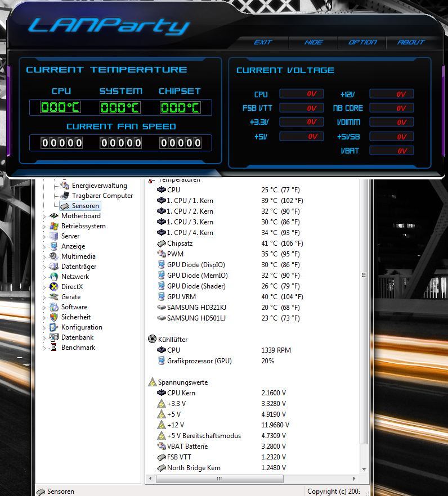
Task: Select the 'North Bridge Kern' row
Action: click(x=222, y=467)
